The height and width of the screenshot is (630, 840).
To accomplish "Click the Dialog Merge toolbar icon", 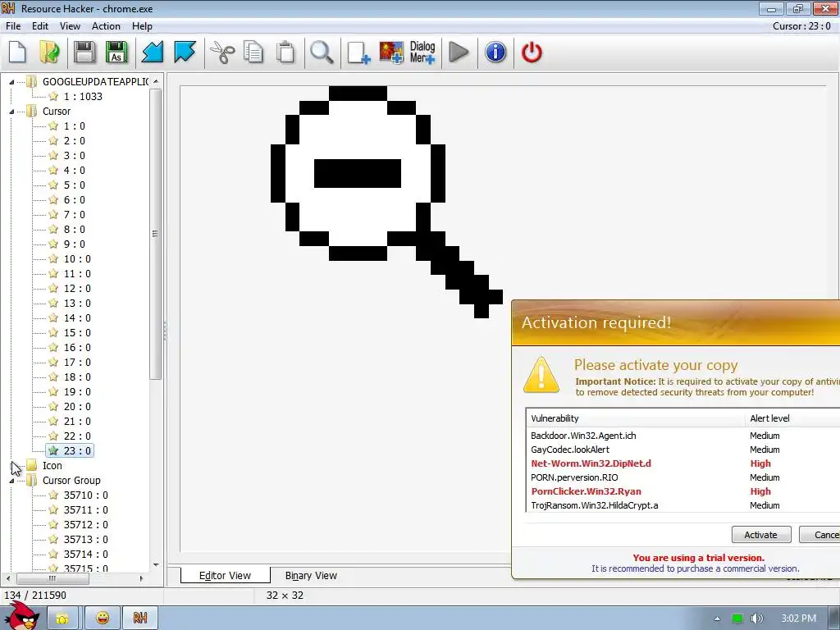I will 422,52.
